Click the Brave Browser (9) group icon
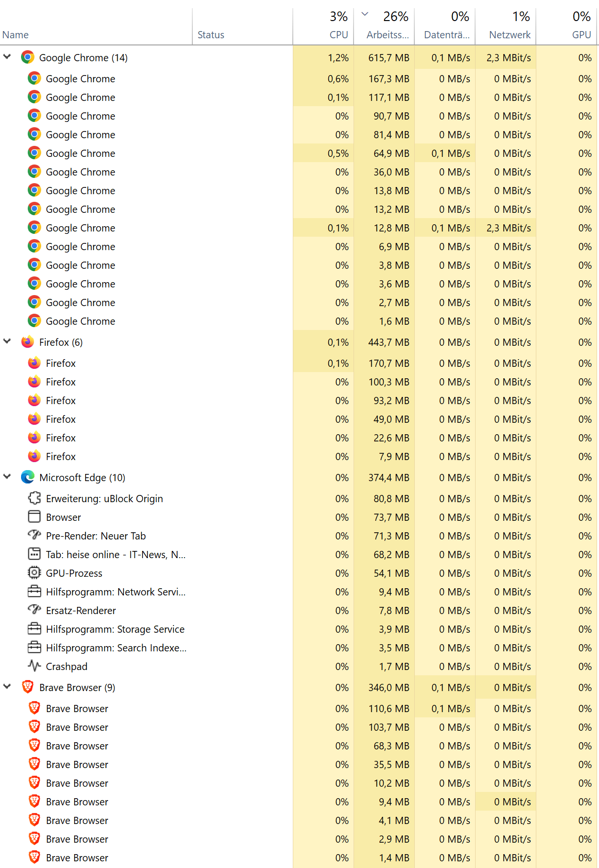 coord(28,687)
